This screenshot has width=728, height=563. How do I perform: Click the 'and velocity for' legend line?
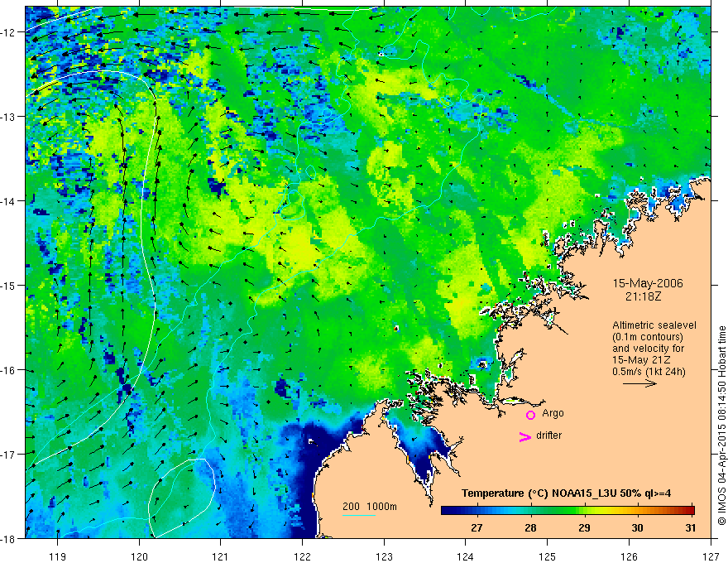point(649,349)
